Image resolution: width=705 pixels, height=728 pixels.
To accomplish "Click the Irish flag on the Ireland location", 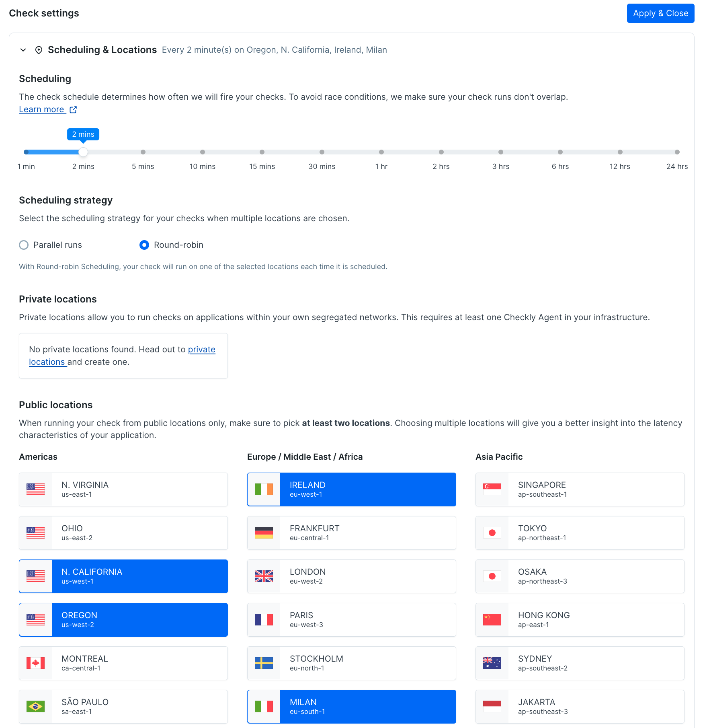I will [x=264, y=489].
